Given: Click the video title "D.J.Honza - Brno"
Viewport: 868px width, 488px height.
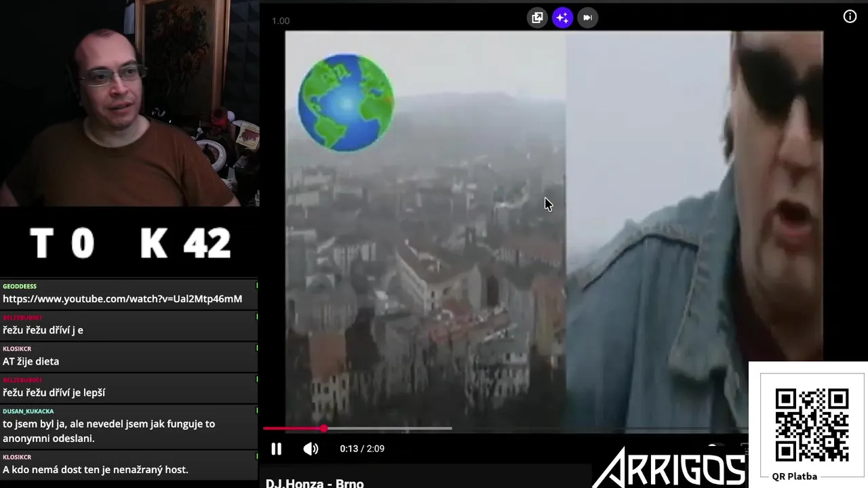Looking at the screenshot, I should point(315,483).
